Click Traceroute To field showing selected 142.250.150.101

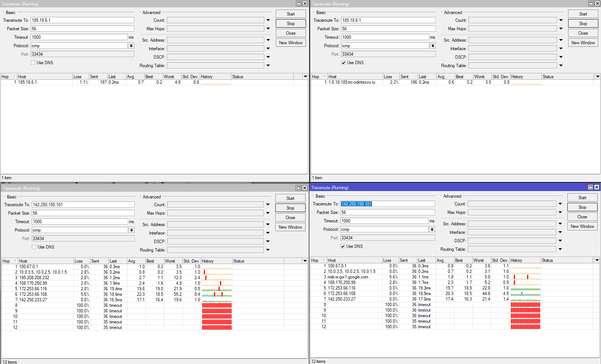(388, 204)
